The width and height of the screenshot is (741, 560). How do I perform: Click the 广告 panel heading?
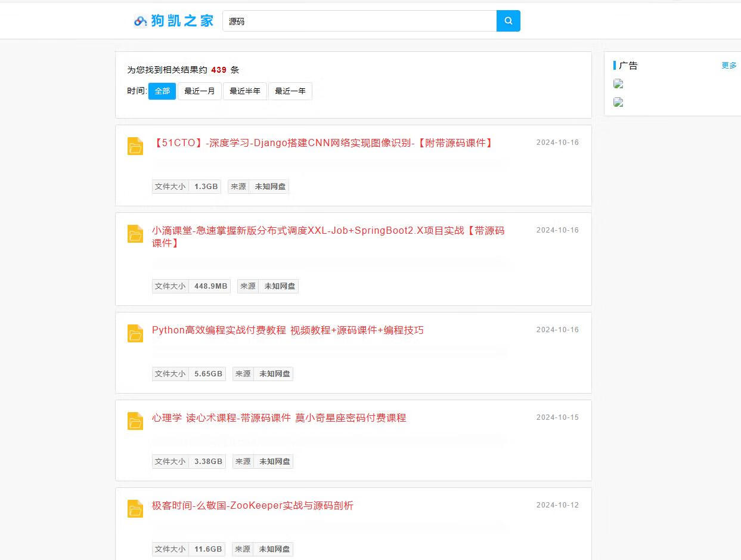(628, 66)
